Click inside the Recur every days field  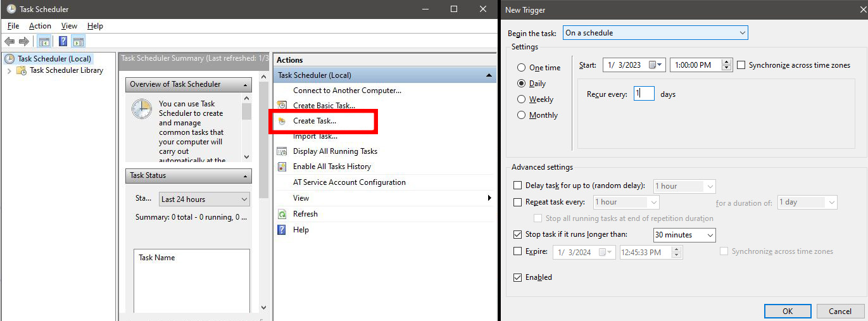(x=644, y=94)
